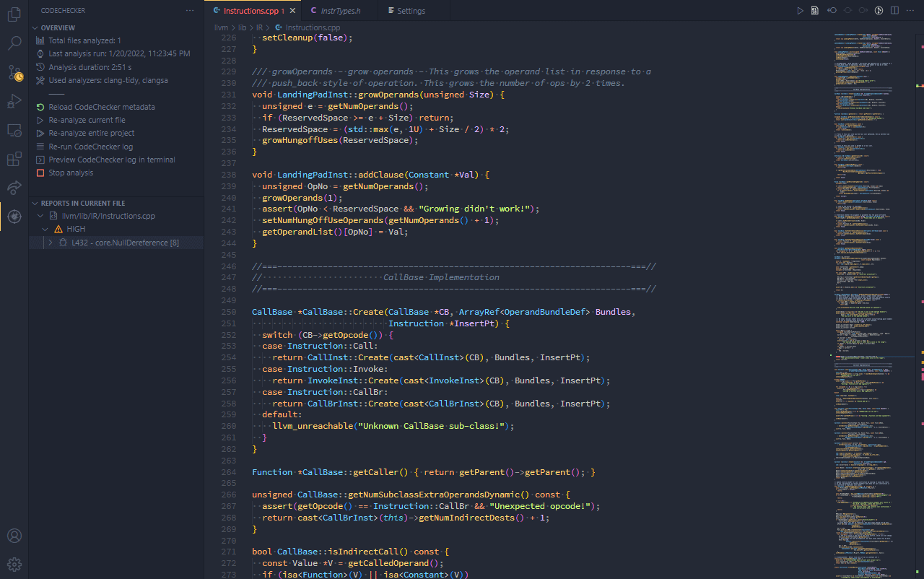Image resolution: width=924 pixels, height=579 pixels.
Task: Click the binary file icon in editor toolbar
Action: point(815,11)
